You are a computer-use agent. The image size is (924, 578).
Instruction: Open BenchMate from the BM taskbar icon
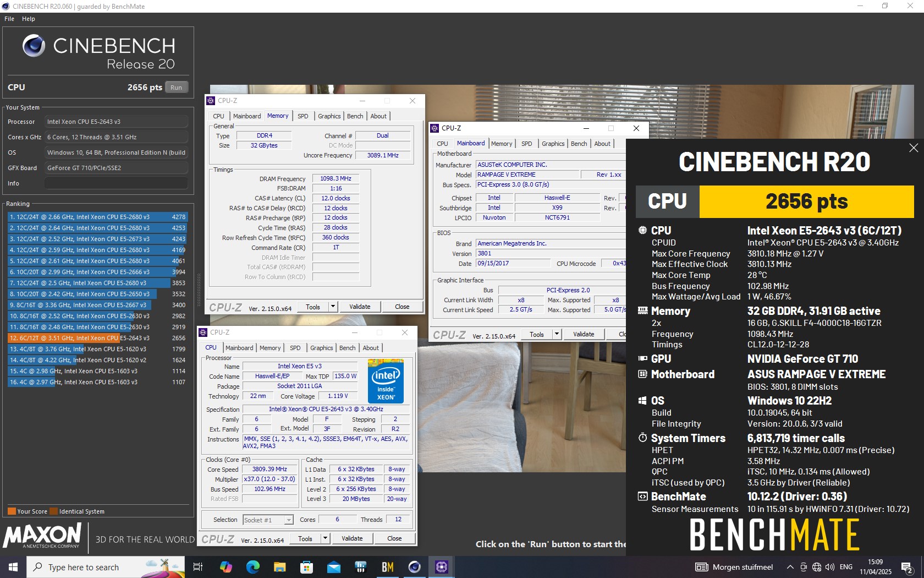pos(388,567)
